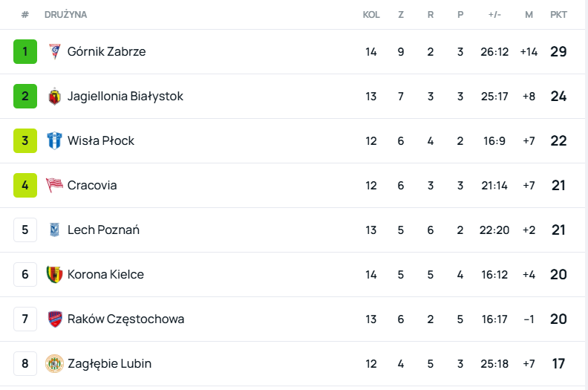Screen dimensions: 588x390
Task: Click the Górnik Zabrze club crest
Action: [54, 52]
